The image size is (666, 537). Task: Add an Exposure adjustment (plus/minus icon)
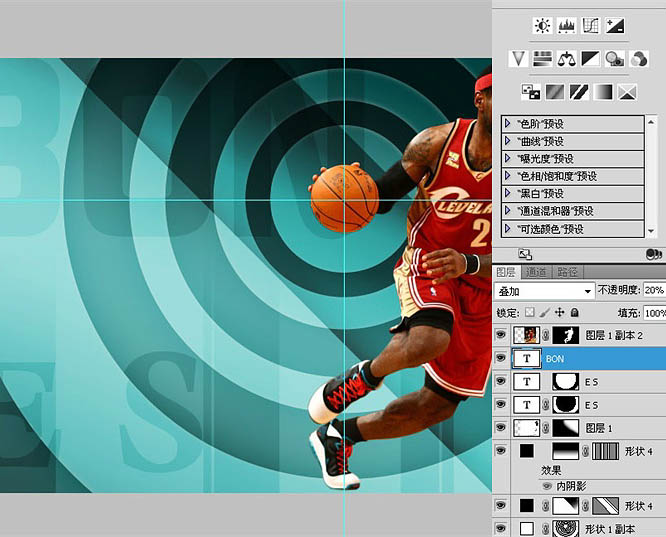(x=615, y=25)
